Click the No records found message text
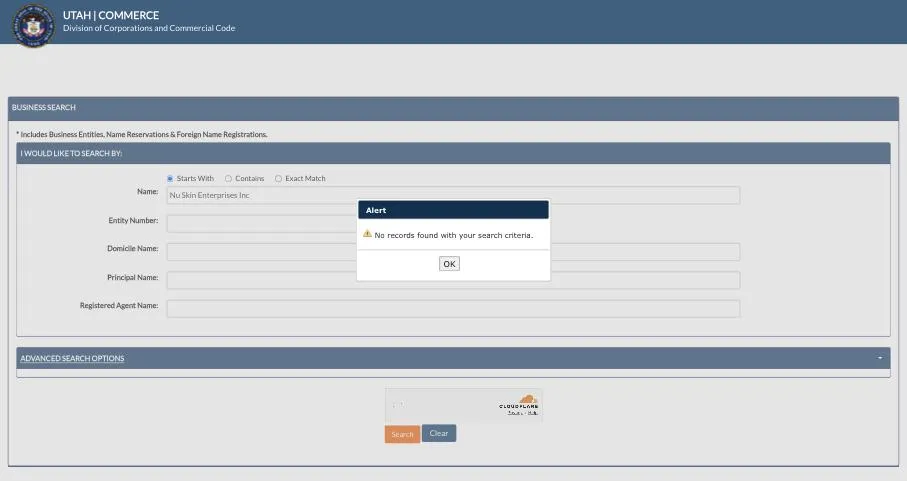Image resolution: width=907 pixels, height=481 pixels. (x=454, y=235)
